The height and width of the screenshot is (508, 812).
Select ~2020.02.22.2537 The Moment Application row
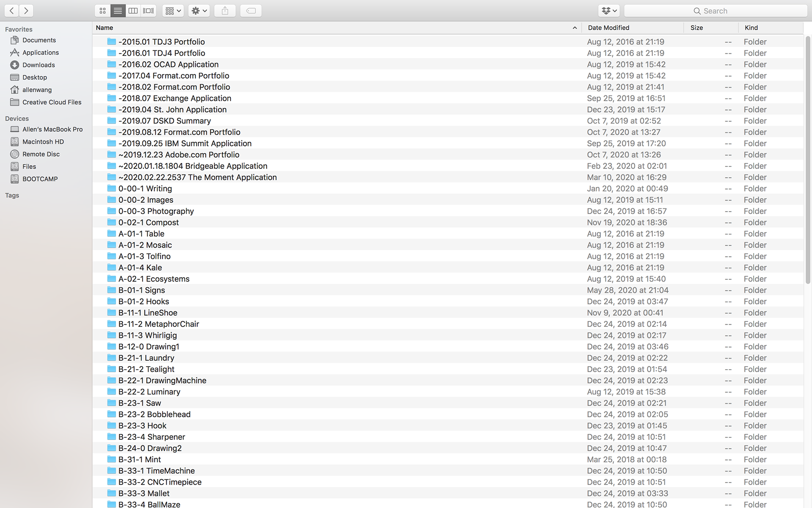tap(448, 177)
